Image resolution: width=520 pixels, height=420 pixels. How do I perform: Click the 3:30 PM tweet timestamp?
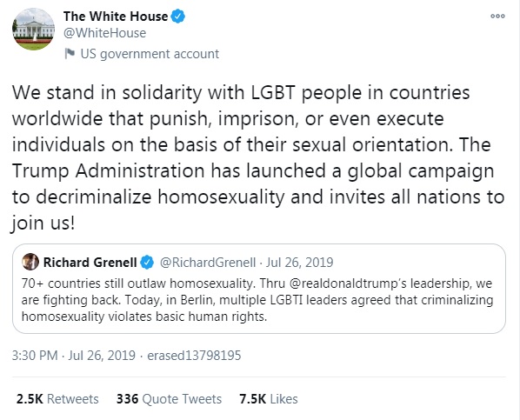[35, 356]
